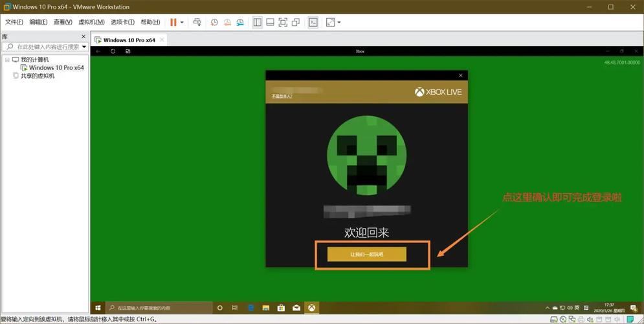Click the 不是您本人 link
Image resolution: width=644 pixels, height=324 pixels.
(x=282, y=96)
